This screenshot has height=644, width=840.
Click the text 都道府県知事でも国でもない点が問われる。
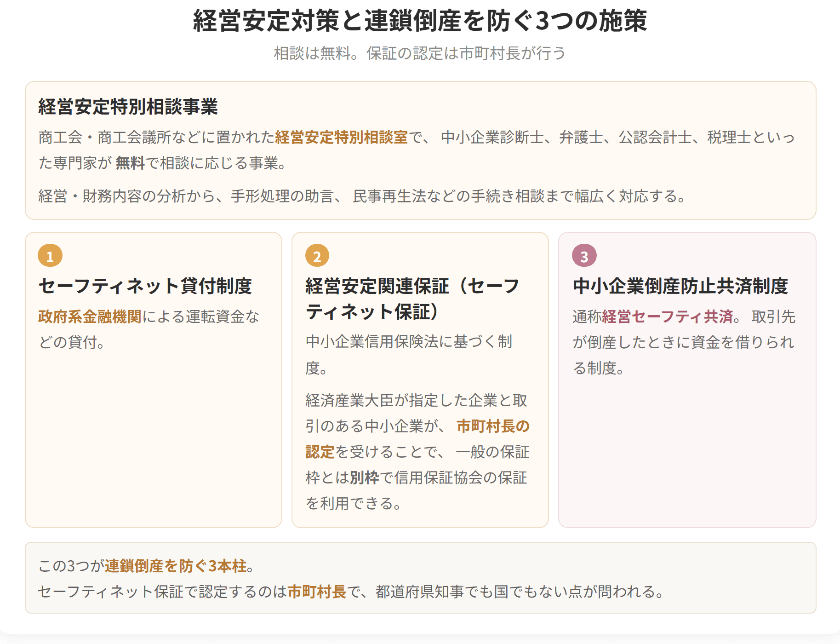point(520,592)
